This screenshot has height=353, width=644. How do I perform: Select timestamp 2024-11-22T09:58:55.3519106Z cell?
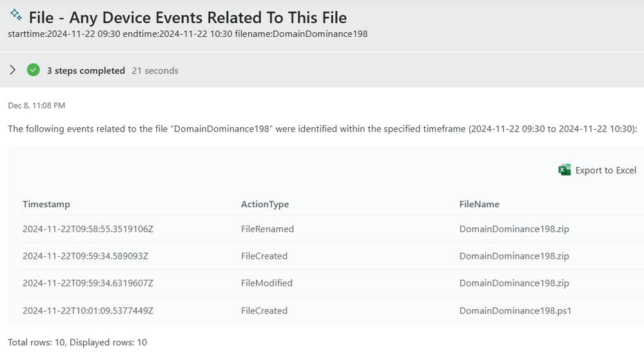[x=88, y=229]
